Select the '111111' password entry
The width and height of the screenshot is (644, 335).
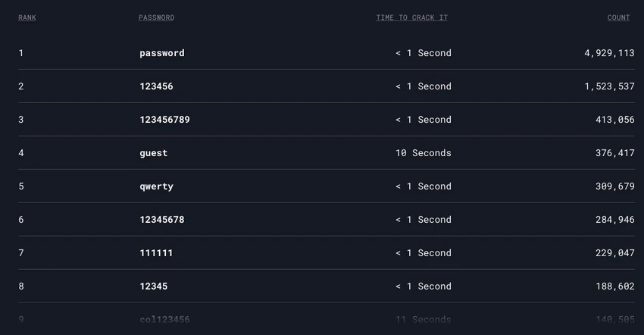tap(157, 253)
